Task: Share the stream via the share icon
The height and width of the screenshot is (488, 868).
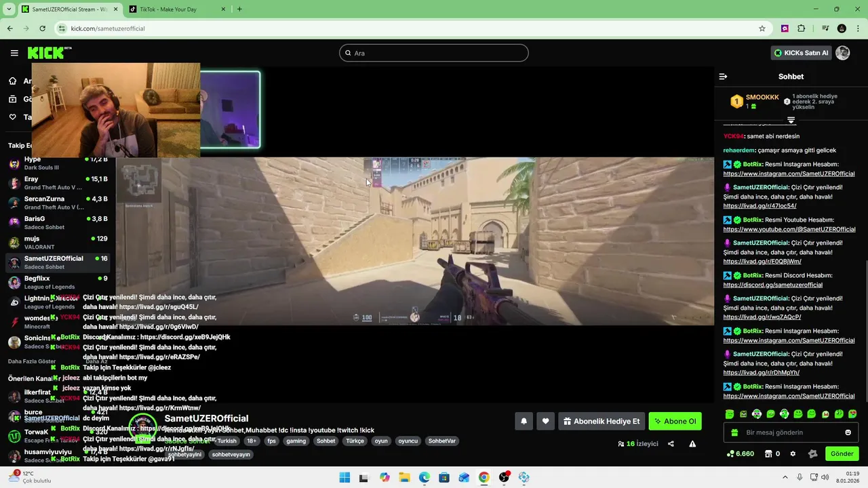Action: coord(671,444)
